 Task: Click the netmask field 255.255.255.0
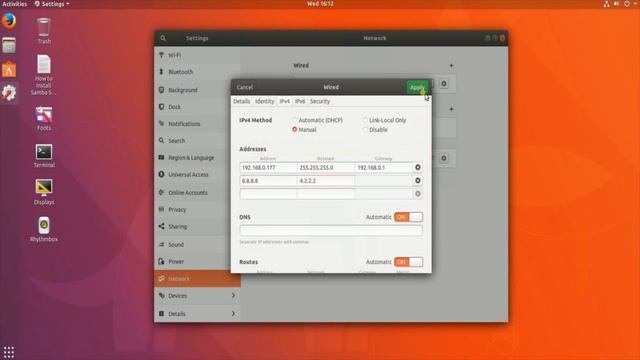[326, 167]
